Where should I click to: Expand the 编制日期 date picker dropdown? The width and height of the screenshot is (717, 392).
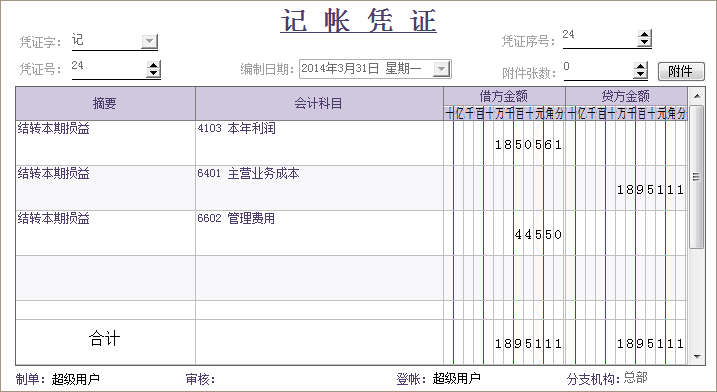tap(441, 69)
